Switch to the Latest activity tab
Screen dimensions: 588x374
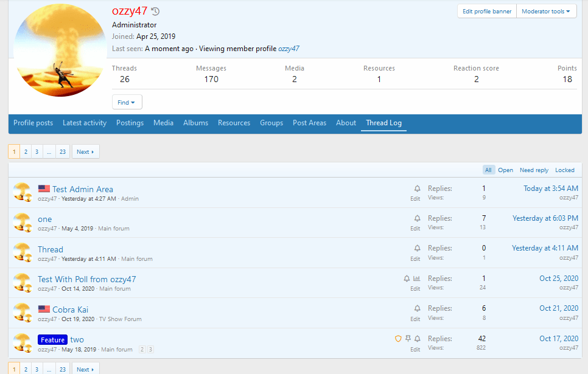(x=85, y=123)
